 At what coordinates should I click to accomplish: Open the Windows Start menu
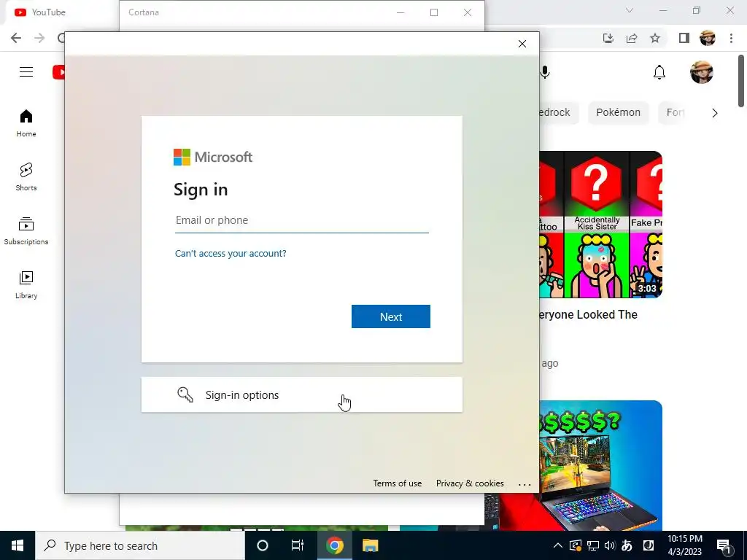click(18, 545)
